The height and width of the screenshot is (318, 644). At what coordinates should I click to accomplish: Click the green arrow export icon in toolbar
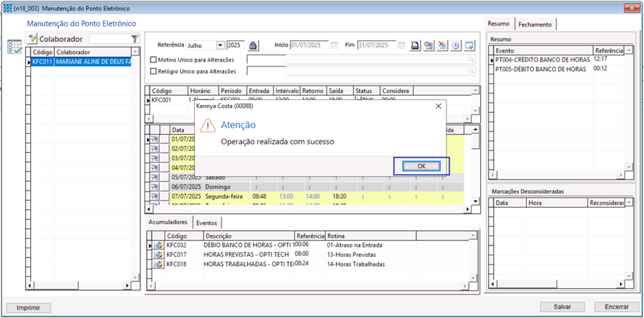click(x=470, y=45)
